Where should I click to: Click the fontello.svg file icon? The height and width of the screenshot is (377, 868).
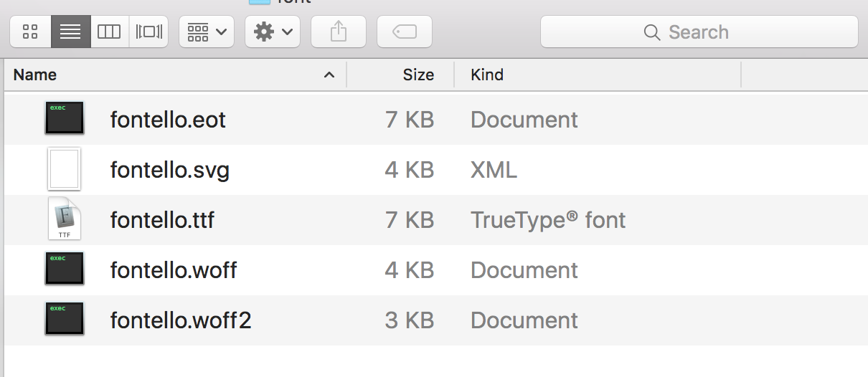coord(65,169)
